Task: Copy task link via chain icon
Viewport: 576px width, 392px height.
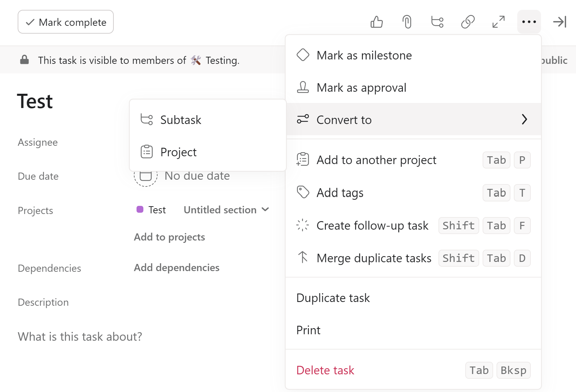Action: coord(468,22)
